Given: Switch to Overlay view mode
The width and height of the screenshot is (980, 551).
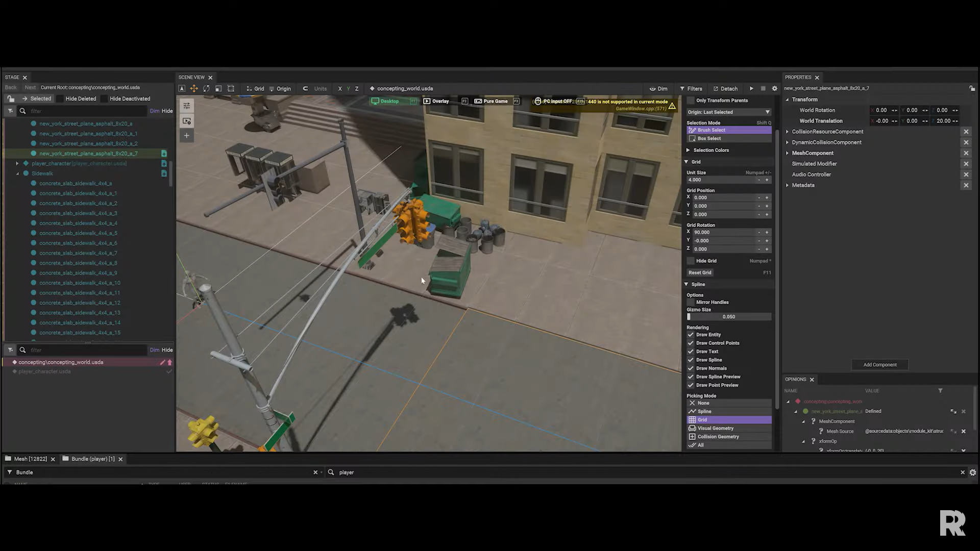Looking at the screenshot, I should (436, 101).
